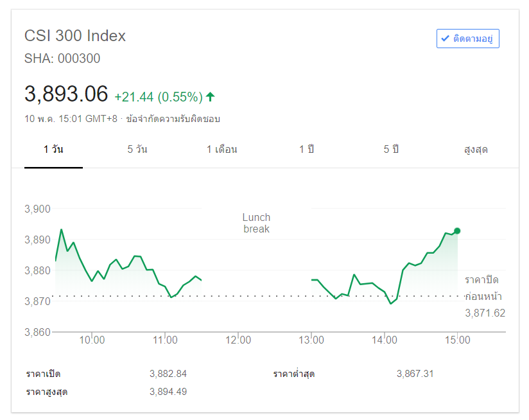
Task: Click the ราคาสูงสุด value 3,894.49
Action: click(x=168, y=391)
